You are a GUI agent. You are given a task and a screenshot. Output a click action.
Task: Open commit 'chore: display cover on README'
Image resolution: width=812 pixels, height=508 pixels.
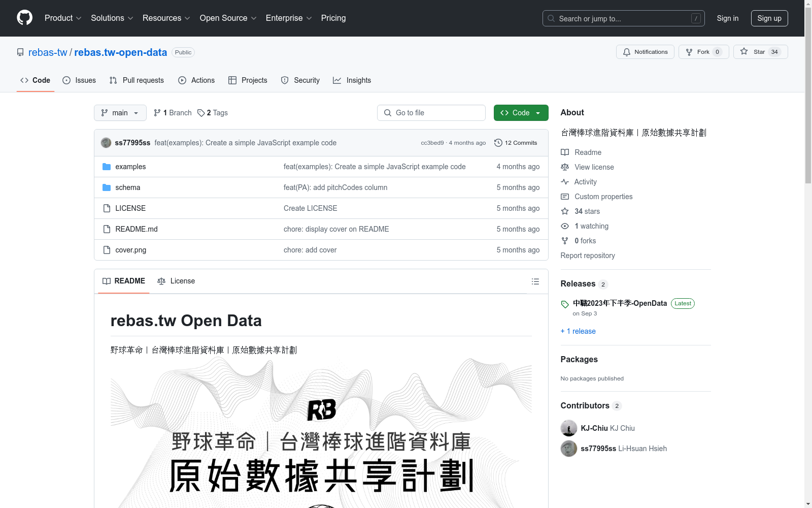336,229
